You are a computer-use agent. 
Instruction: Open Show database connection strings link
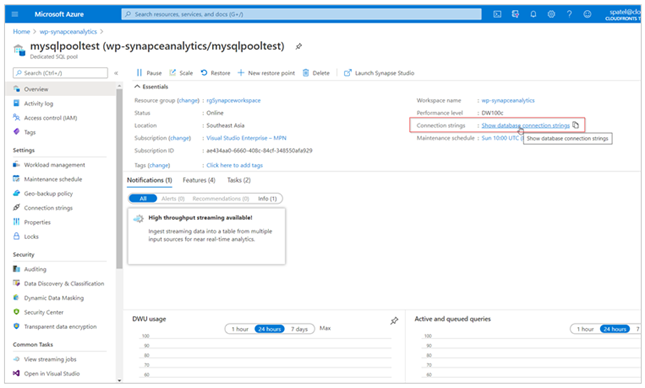tap(525, 125)
